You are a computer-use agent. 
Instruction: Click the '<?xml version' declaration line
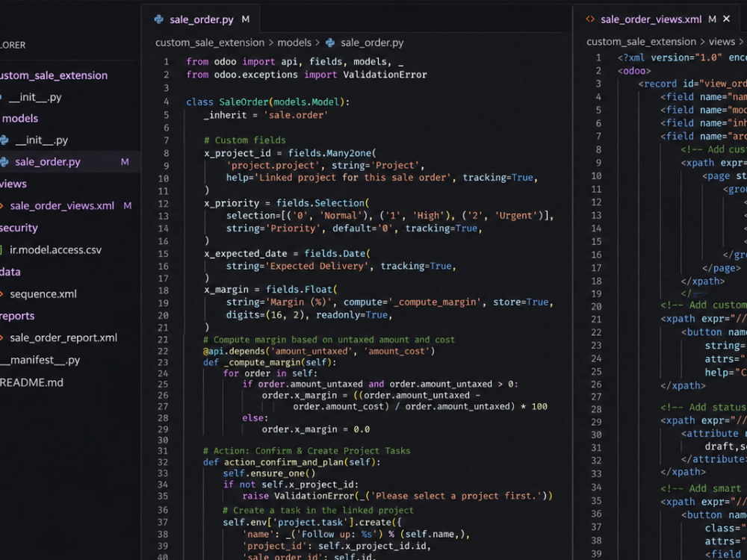pyautogui.click(x=682, y=57)
